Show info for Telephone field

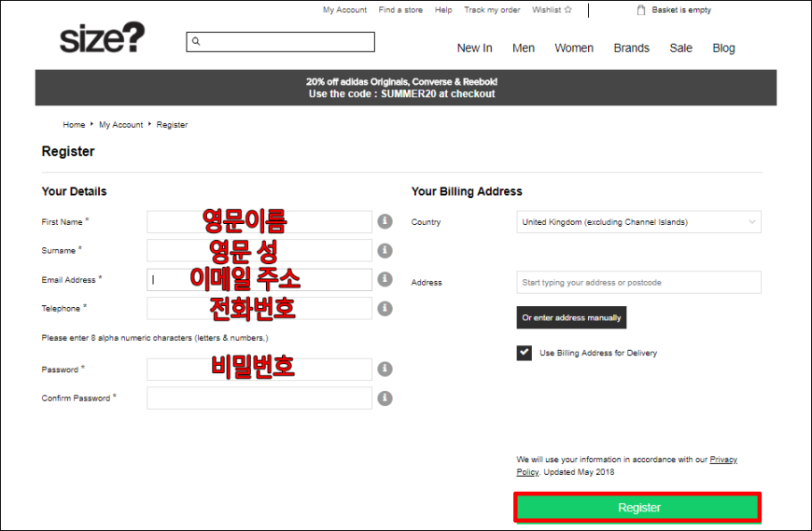385,309
